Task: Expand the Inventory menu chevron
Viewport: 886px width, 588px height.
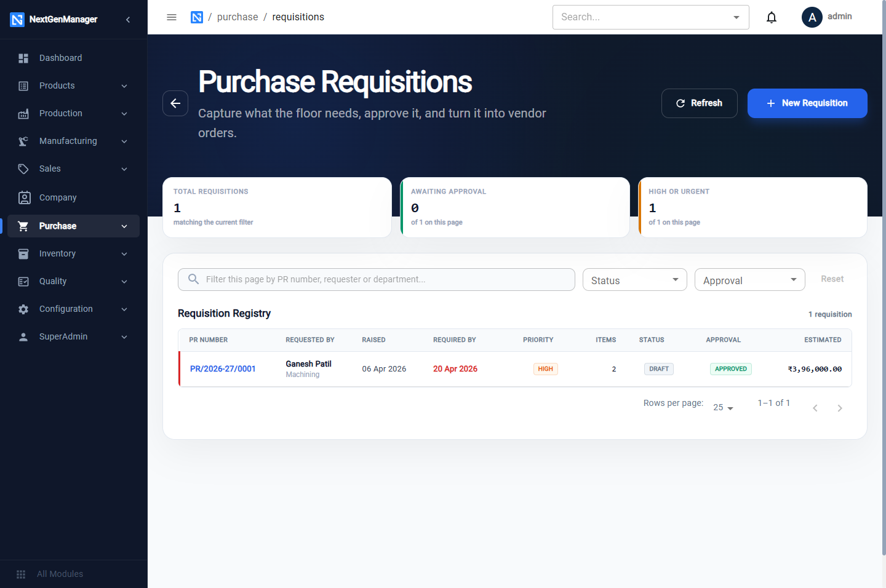Action: (124, 254)
